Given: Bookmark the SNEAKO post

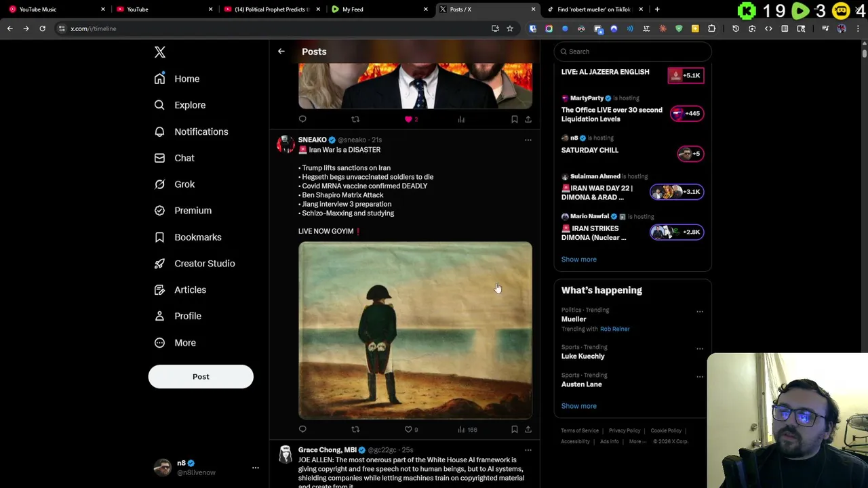Looking at the screenshot, I should click(x=514, y=429).
